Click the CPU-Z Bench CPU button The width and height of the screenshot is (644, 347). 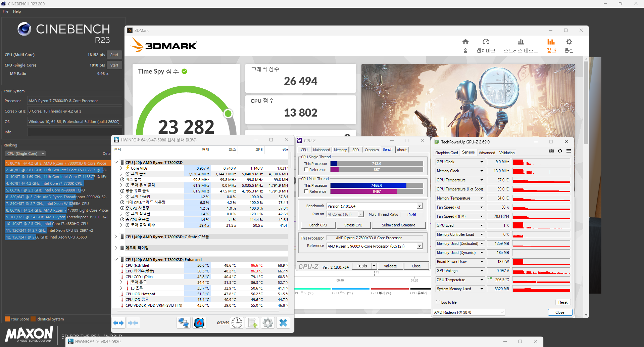pos(318,225)
